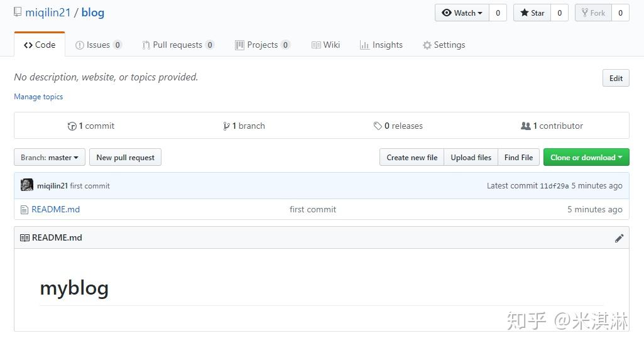
Task: Open the Settings tab
Action: tap(444, 45)
